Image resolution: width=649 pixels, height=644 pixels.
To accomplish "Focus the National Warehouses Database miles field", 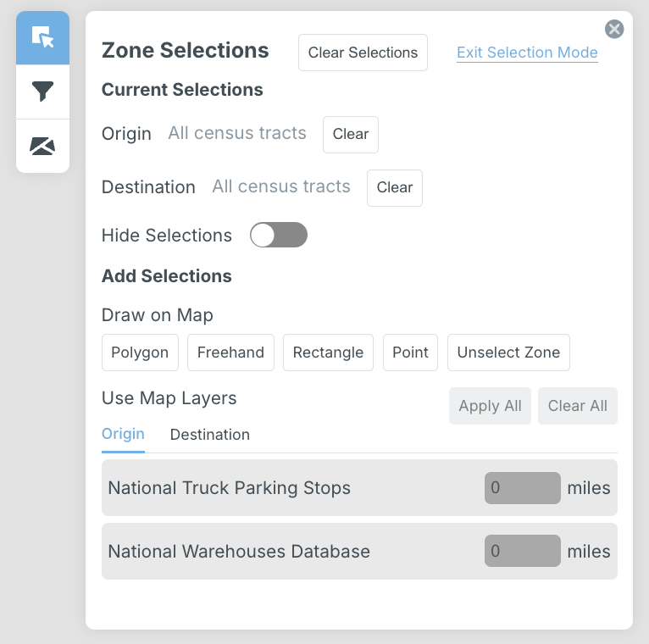I will click(522, 551).
